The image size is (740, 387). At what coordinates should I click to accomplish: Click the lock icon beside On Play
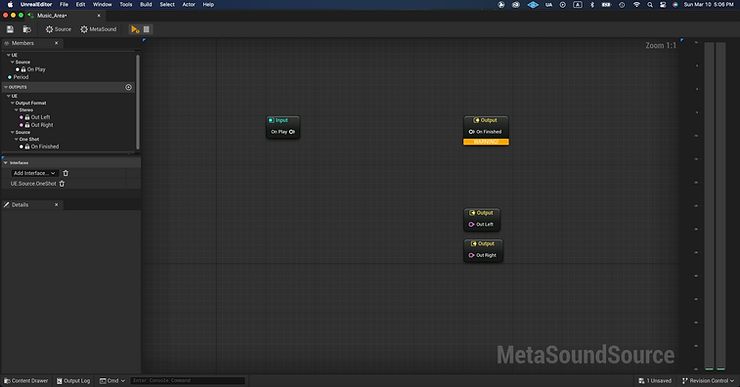(24, 69)
